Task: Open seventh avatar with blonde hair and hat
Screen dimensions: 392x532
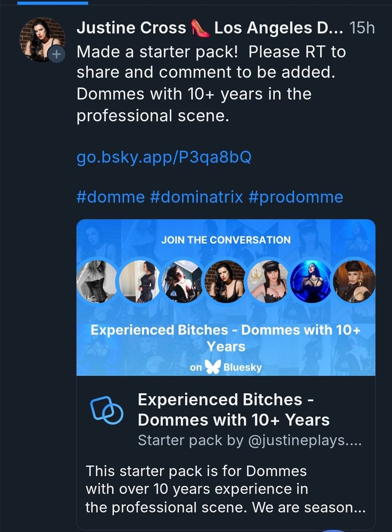Action: click(354, 281)
